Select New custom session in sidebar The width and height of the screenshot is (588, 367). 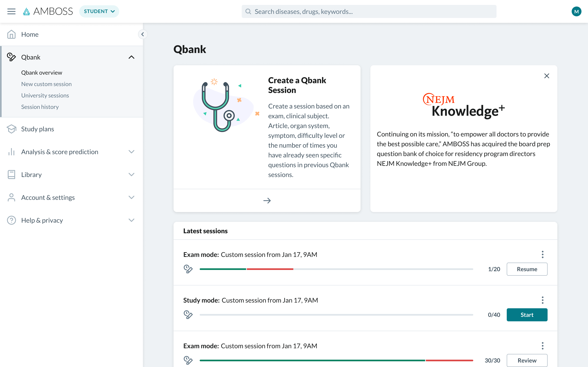[46, 84]
